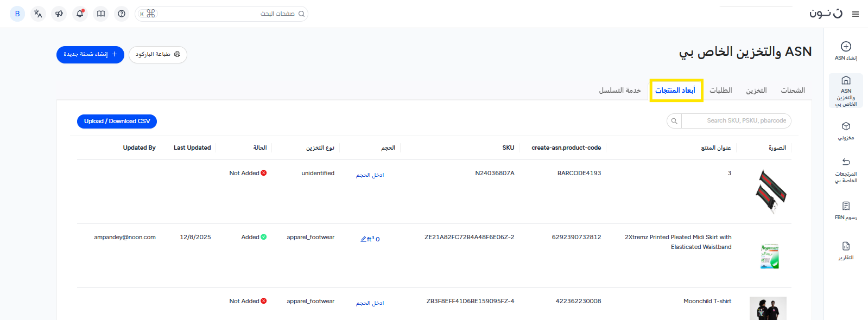Click the Upload / Download CSV button
Viewport: 868px width, 320px height.
(x=117, y=121)
